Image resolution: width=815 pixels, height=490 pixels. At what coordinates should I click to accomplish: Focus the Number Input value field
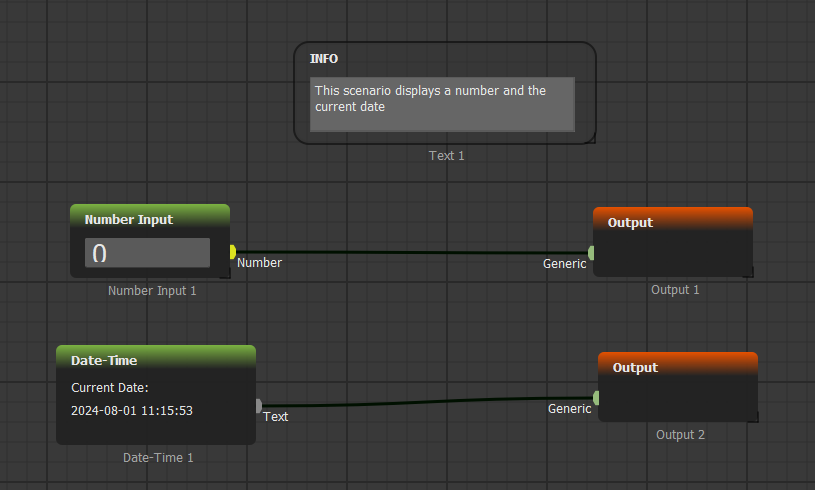pos(147,253)
